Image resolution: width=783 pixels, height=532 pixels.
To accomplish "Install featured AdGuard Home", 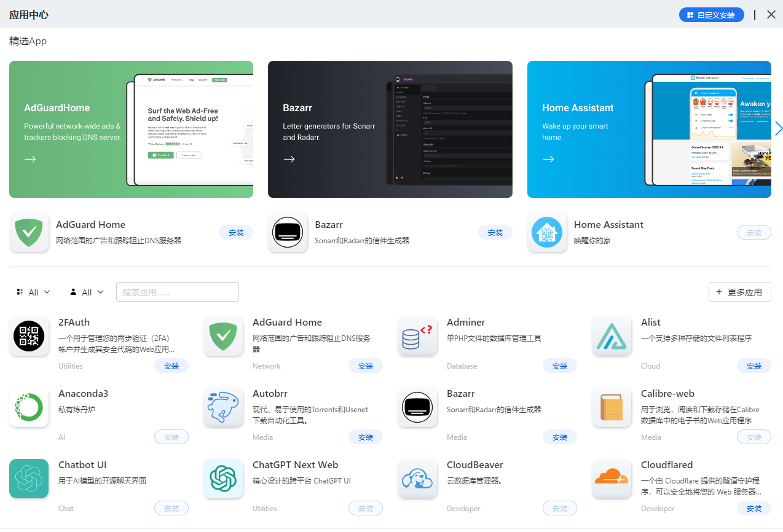I will [236, 232].
